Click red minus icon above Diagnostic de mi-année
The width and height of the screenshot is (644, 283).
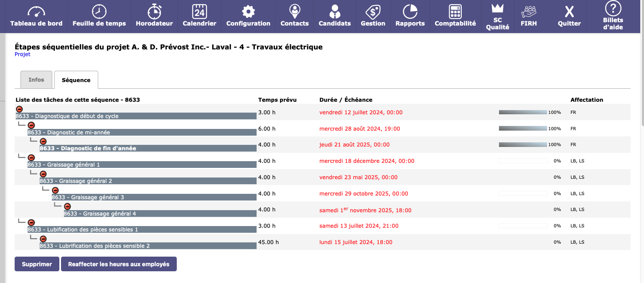(x=31, y=125)
